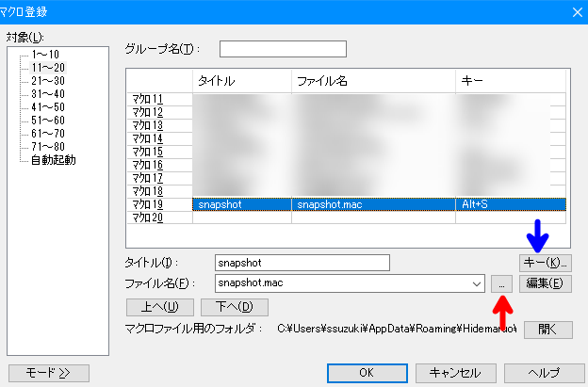Viewport: 588px width, 387px height.
Task: Move macro up with 上へ(U) button
Action: [160, 307]
